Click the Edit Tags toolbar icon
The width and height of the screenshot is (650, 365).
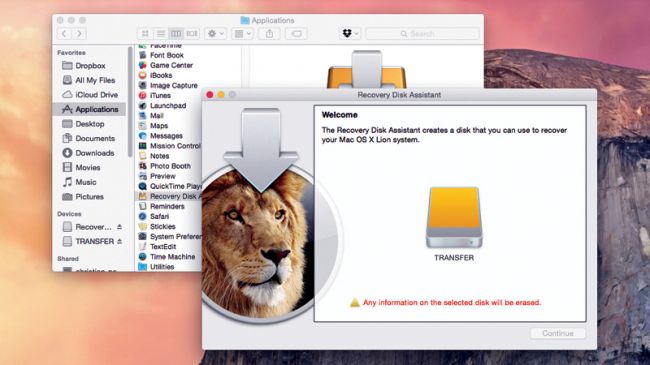click(x=296, y=34)
